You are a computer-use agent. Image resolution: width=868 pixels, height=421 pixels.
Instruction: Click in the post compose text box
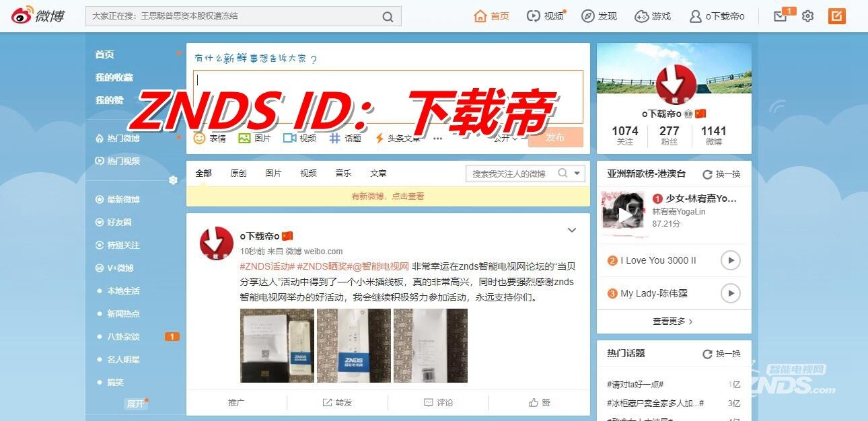388,97
